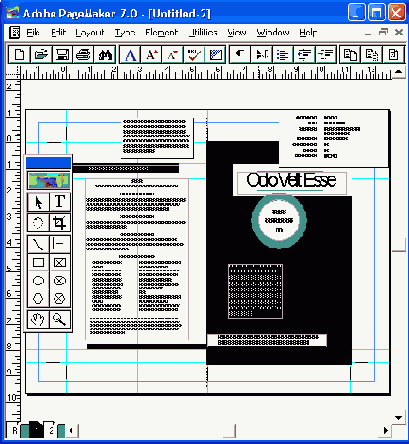This screenshot has height=444, width=409.
Task: Activate the Hand tool
Action: pos(38,320)
